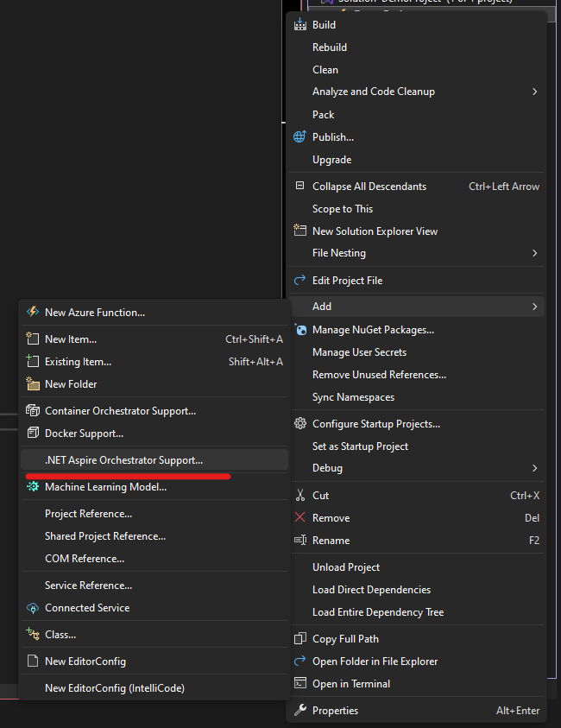Screen dimensions: 561x728
Task: Expand the Analyze and Code Cleanup submenu
Action: click(x=534, y=92)
